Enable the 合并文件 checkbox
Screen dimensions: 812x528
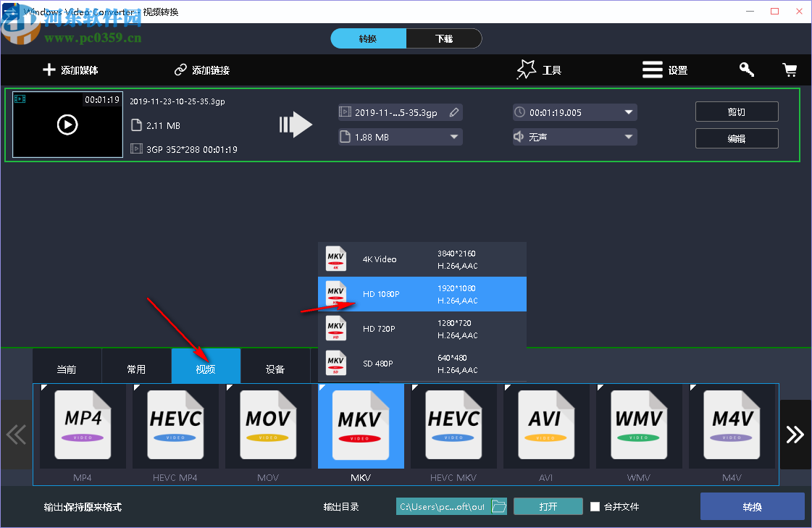click(x=594, y=507)
